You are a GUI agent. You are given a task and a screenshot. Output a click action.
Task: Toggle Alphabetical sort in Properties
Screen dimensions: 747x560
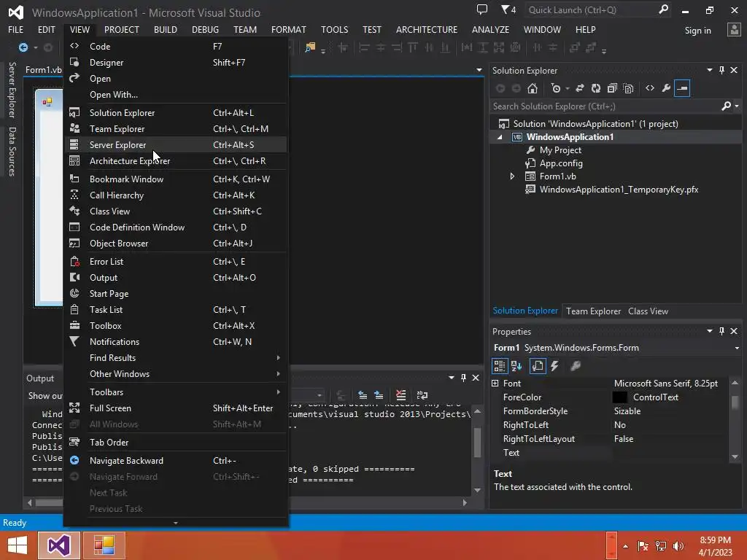[516, 366]
